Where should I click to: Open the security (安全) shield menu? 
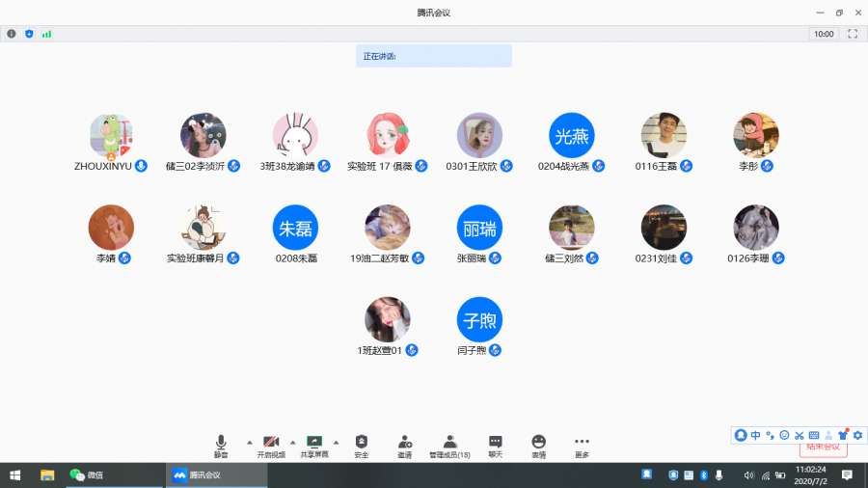click(x=362, y=445)
